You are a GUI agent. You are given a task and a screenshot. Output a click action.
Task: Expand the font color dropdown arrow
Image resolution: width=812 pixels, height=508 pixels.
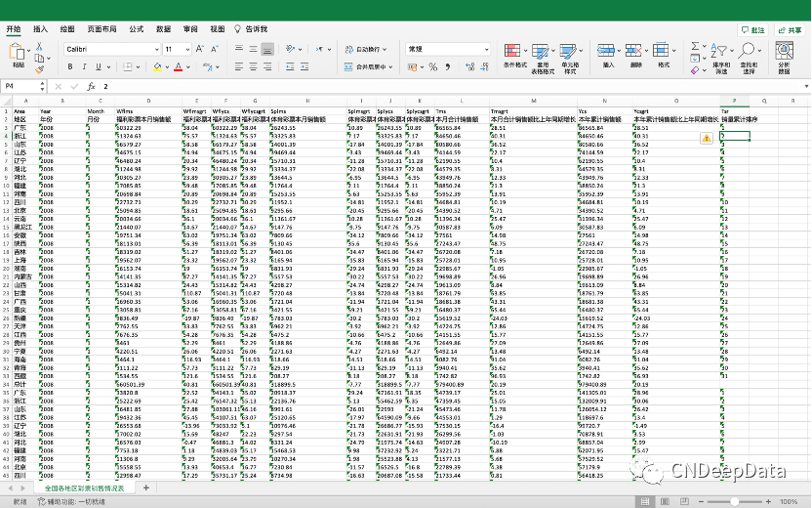tap(188, 66)
